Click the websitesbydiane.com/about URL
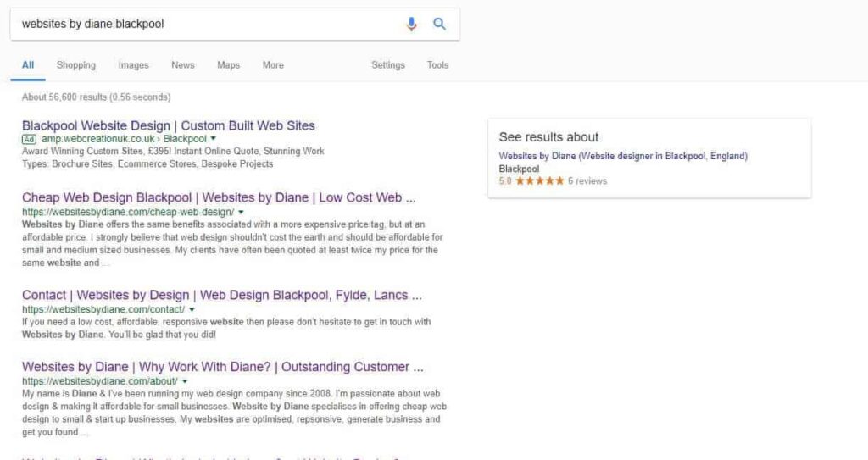 point(100,381)
